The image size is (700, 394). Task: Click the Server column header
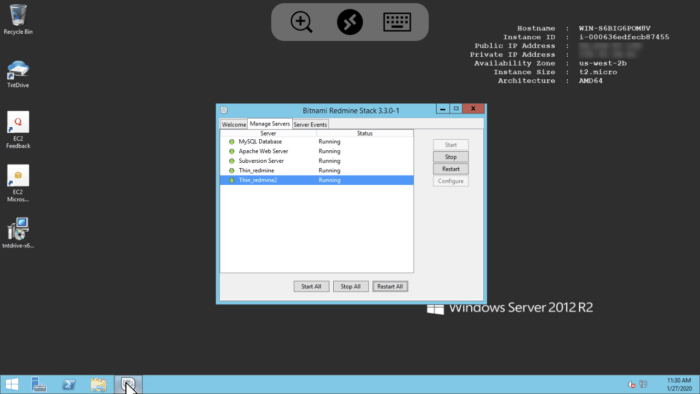point(268,133)
